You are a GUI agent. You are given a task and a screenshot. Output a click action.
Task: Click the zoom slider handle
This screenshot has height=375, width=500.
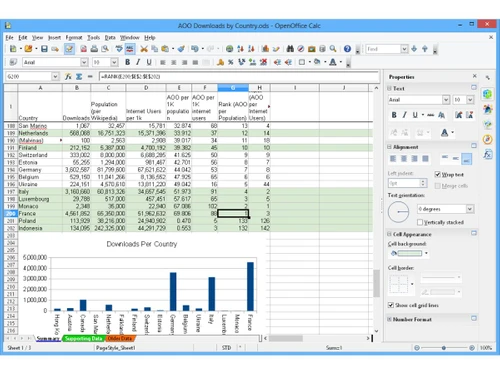coord(444,348)
